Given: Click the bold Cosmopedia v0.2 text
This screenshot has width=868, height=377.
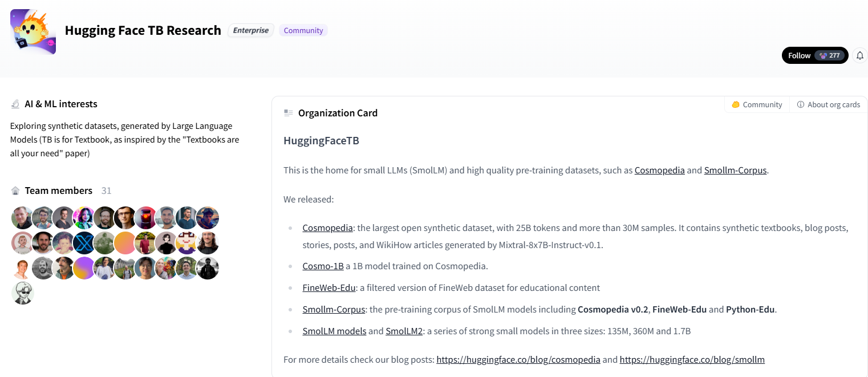Looking at the screenshot, I should (x=613, y=309).
